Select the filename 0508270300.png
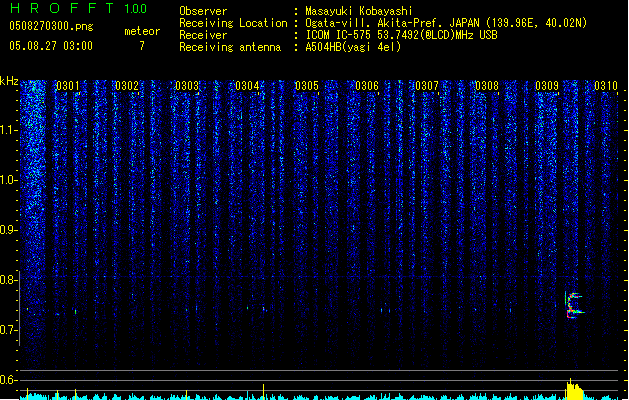Image resolution: width=629 pixels, height=400 pixels. (x=51, y=27)
